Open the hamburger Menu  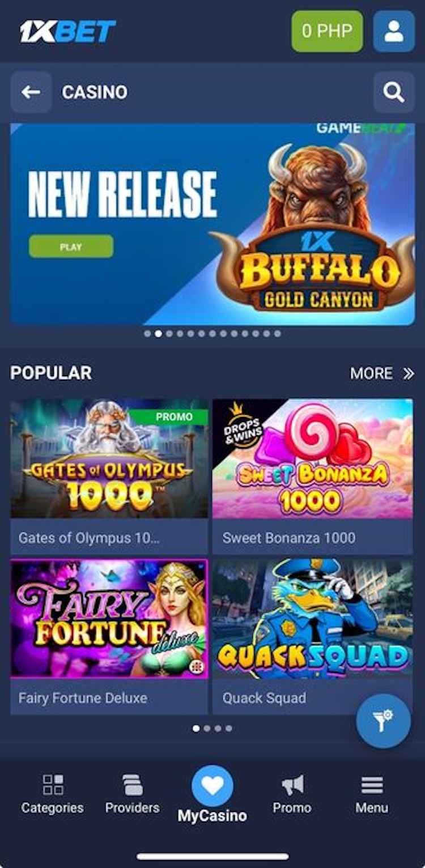(372, 794)
